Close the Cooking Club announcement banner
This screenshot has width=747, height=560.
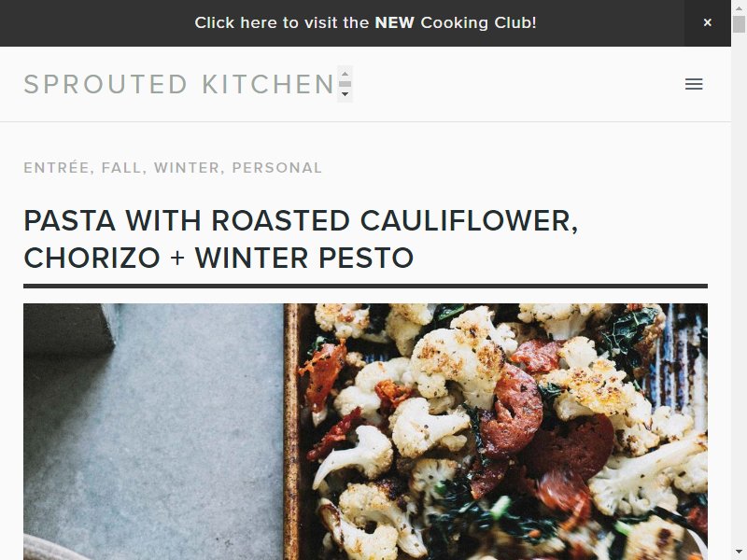(x=708, y=22)
